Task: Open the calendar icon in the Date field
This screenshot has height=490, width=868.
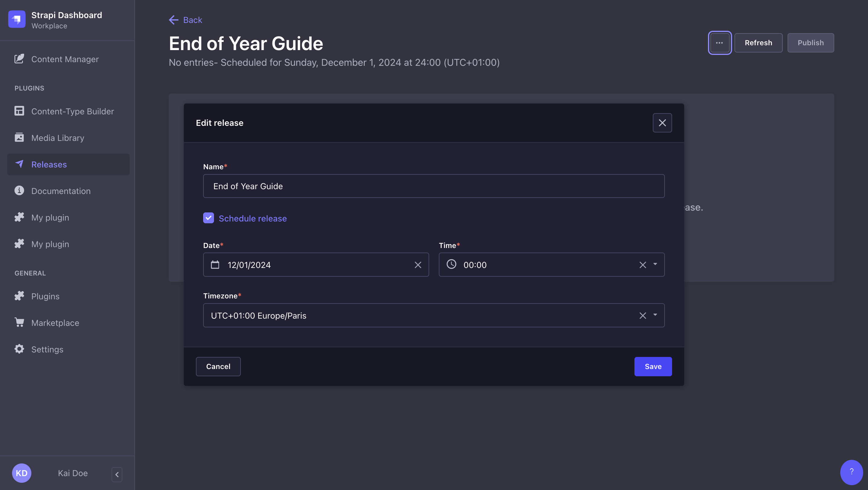Action: coord(215,265)
